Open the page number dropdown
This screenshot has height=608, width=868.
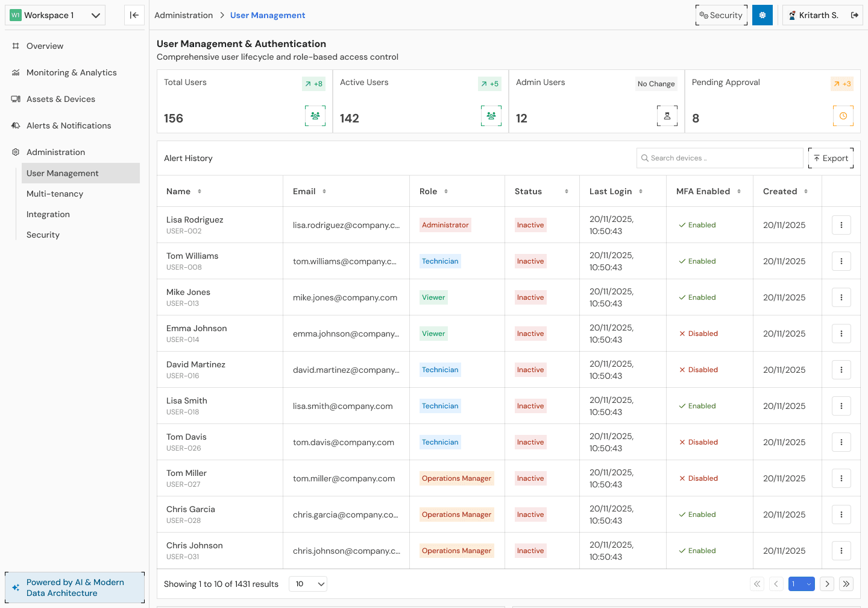pos(802,584)
